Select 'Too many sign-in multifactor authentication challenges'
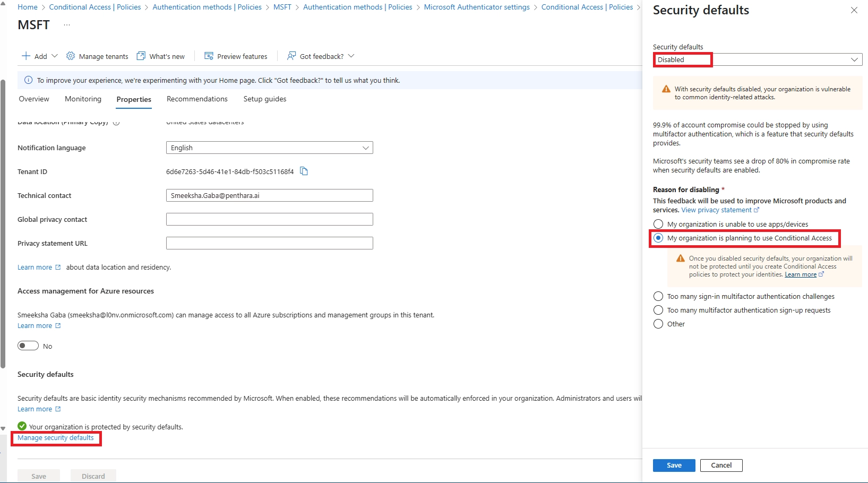Viewport: 868px width, 483px height. pyautogui.click(x=658, y=296)
